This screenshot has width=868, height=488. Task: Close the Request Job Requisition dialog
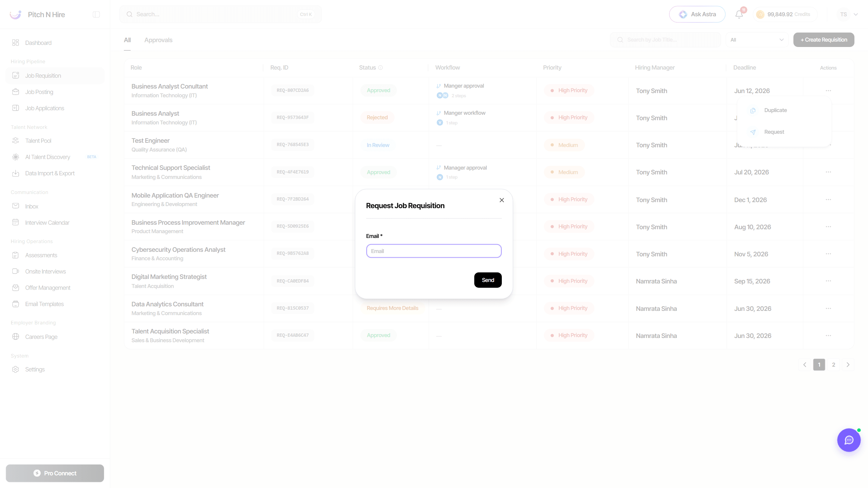pos(502,200)
